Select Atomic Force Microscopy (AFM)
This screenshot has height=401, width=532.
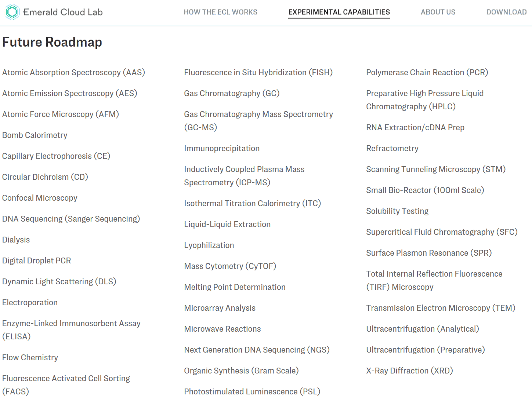(61, 114)
